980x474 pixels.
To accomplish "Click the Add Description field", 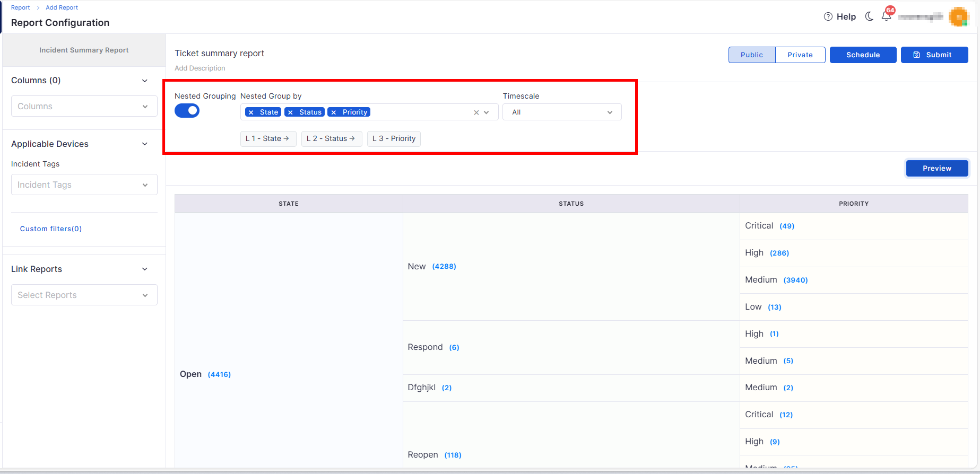I will pos(200,68).
